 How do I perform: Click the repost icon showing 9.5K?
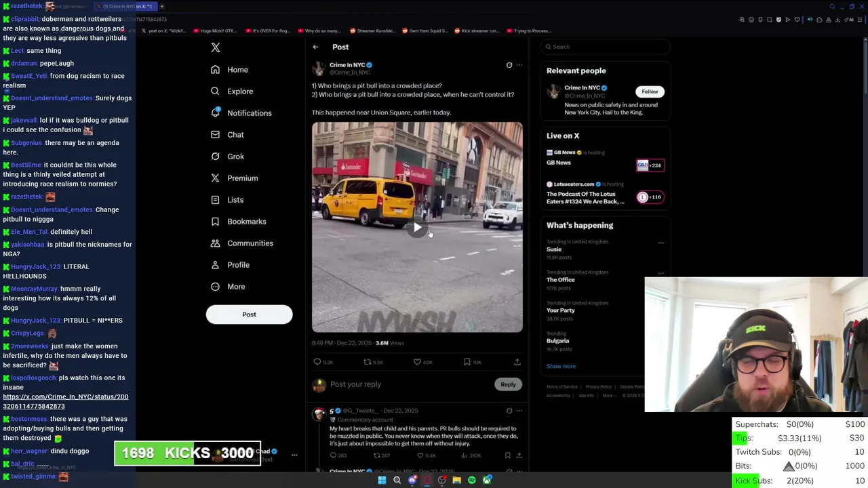368,362
